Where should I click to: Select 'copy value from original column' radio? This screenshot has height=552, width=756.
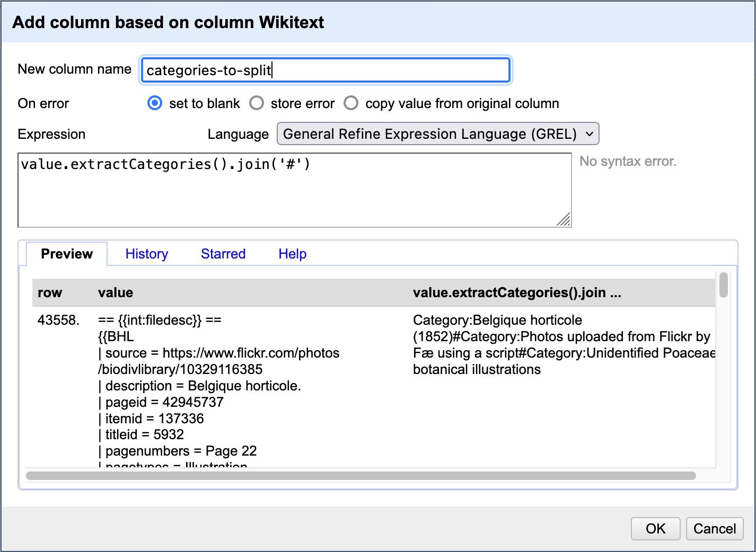click(351, 103)
